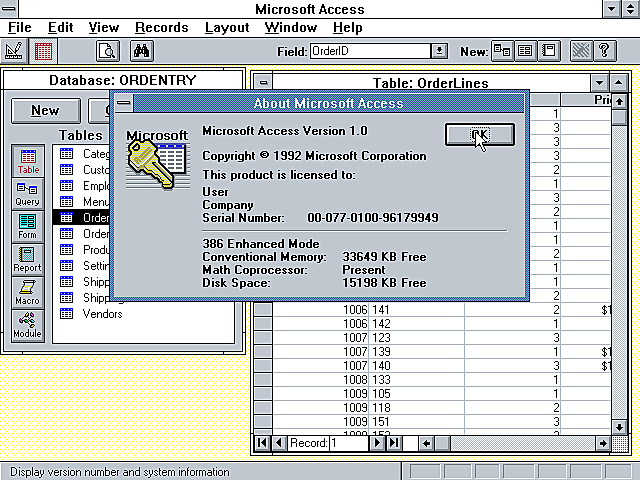Minimize the OrderLines table window

[x=599, y=83]
